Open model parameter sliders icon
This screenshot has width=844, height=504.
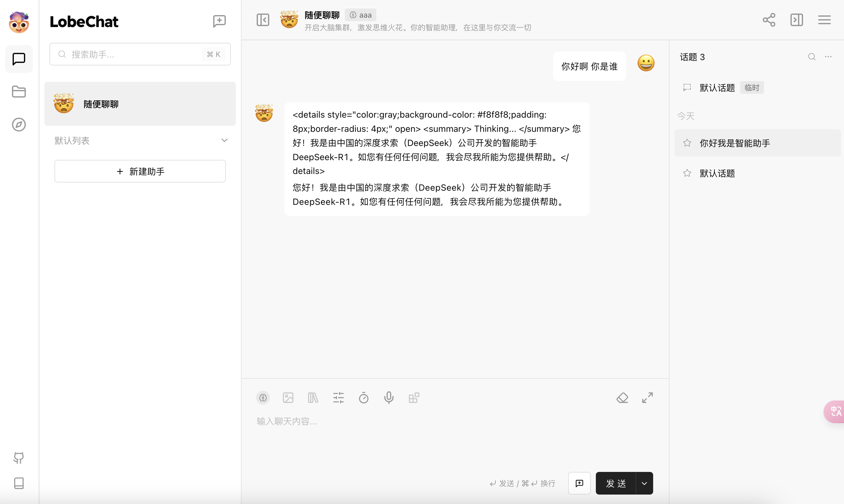coord(338,398)
